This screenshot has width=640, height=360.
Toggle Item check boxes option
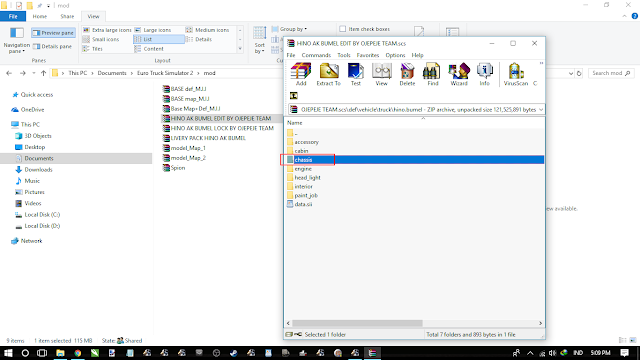click(x=364, y=29)
